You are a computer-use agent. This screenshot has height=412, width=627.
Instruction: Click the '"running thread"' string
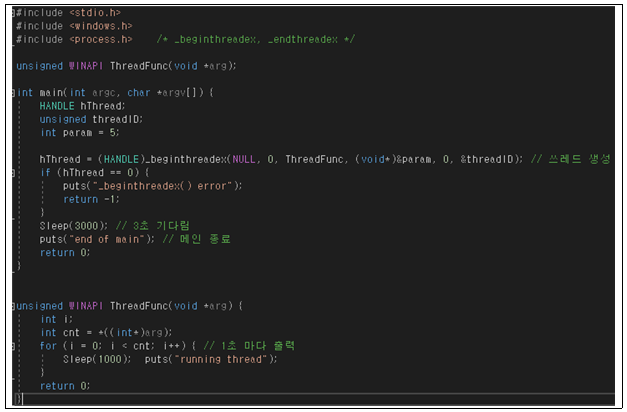[x=221, y=359]
